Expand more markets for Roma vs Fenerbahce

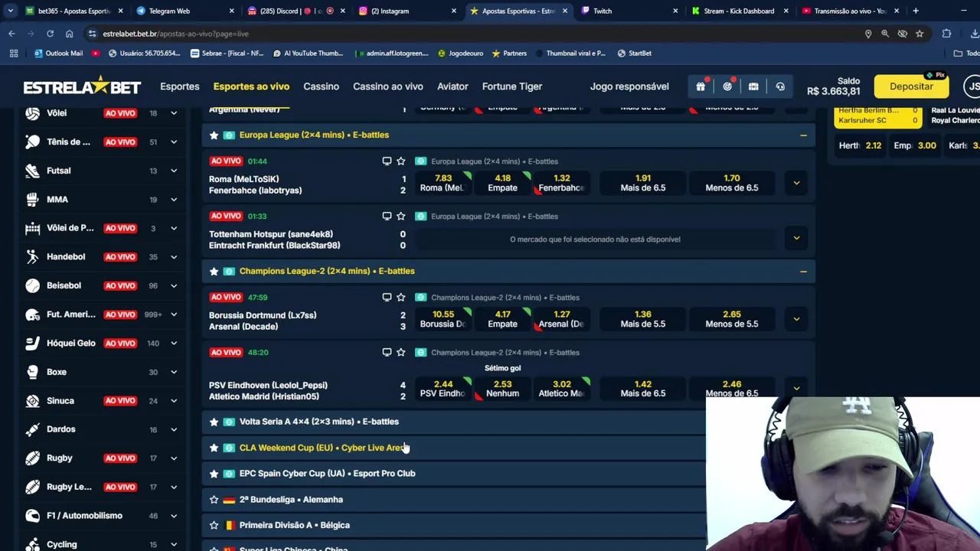796,183
